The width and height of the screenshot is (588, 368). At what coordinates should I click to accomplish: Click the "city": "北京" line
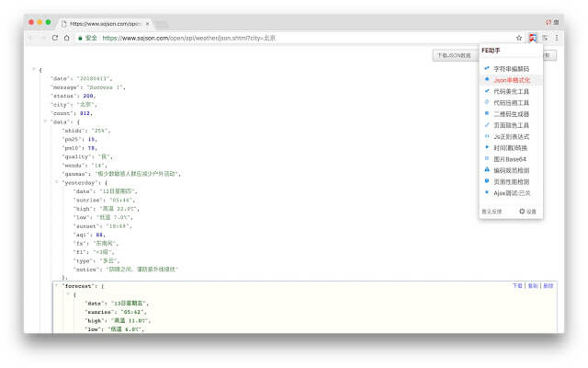73,104
